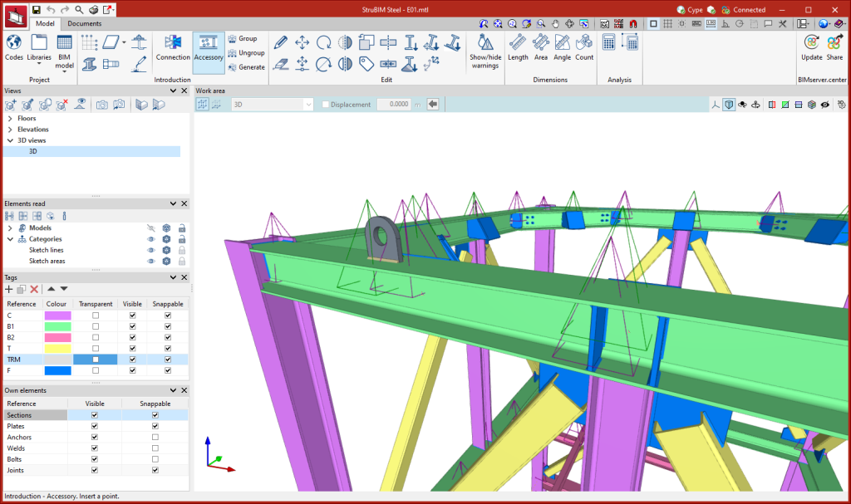
Task: Toggle the Displacement checkbox
Action: pos(326,105)
